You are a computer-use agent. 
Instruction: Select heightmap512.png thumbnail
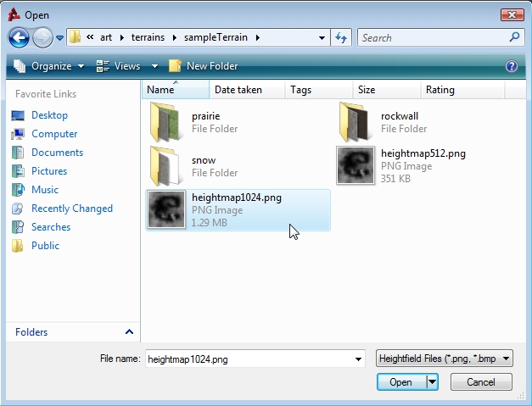click(356, 166)
